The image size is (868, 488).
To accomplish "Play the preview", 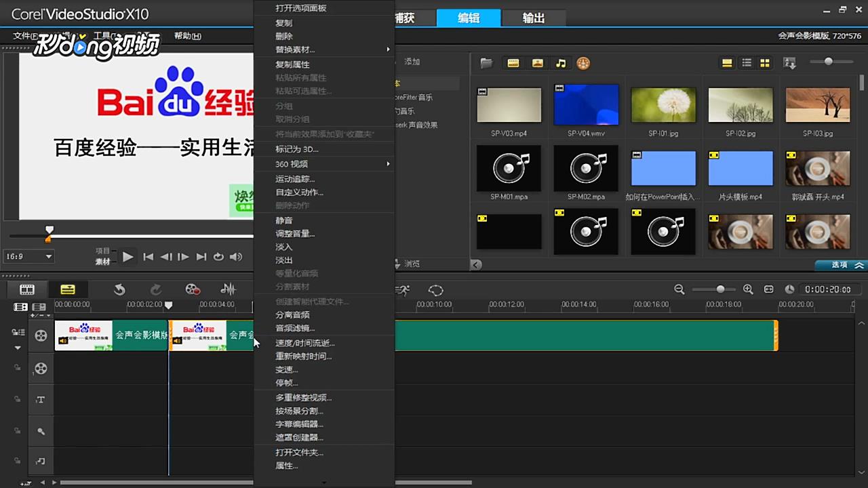I will point(127,257).
